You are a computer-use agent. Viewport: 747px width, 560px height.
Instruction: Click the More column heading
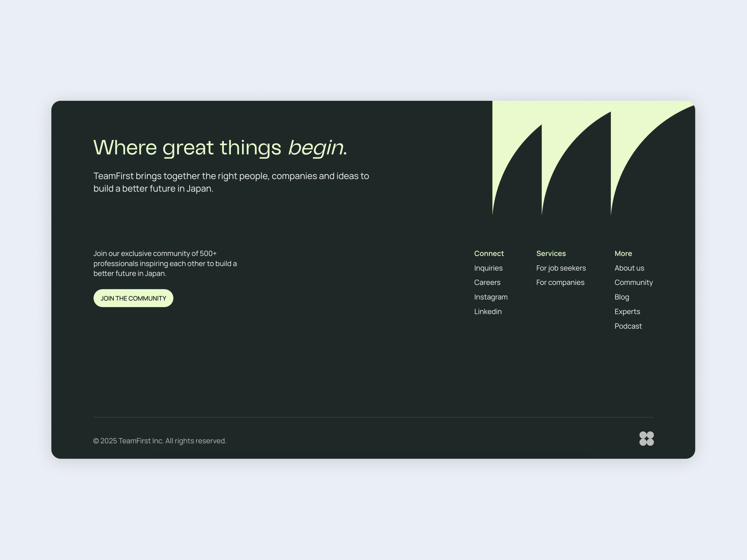tap(623, 253)
